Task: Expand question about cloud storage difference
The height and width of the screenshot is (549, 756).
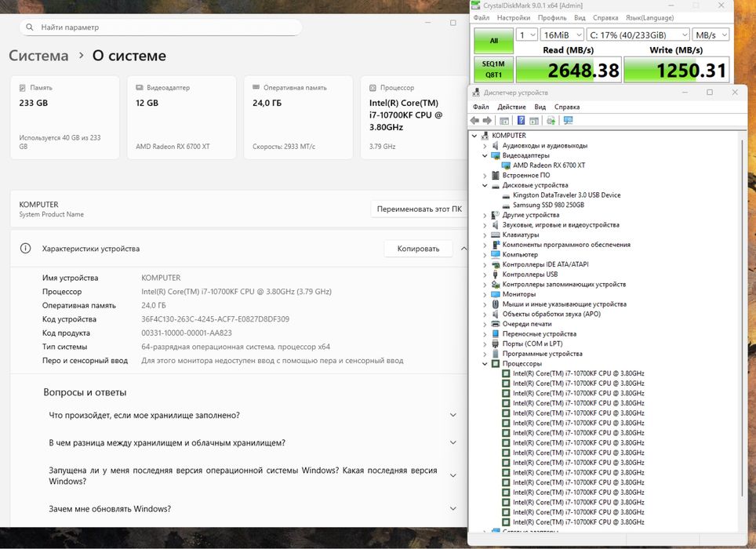Action: [x=453, y=442]
